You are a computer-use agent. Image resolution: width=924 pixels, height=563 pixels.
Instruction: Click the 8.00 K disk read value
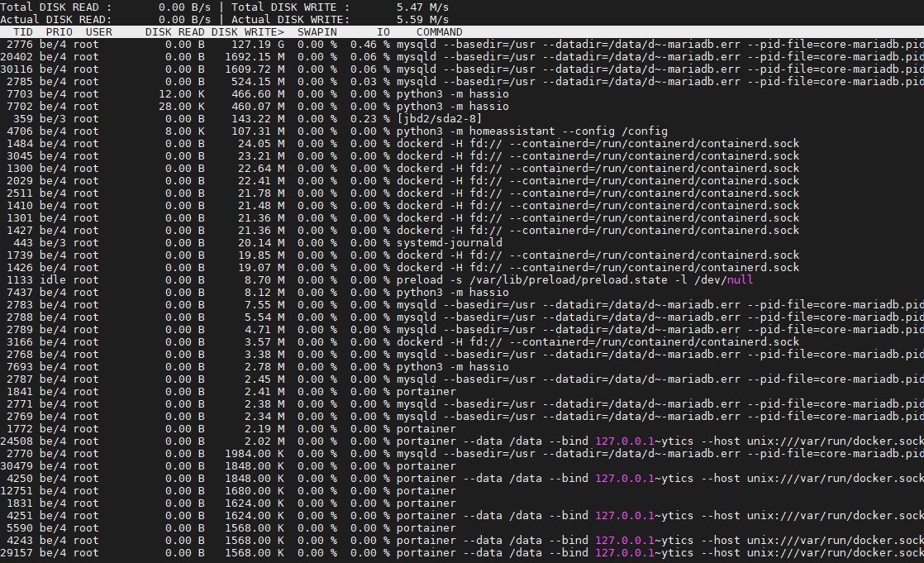tap(185, 131)
